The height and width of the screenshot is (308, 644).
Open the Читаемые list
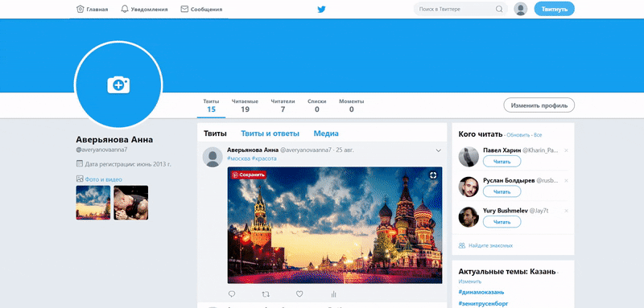245,105
